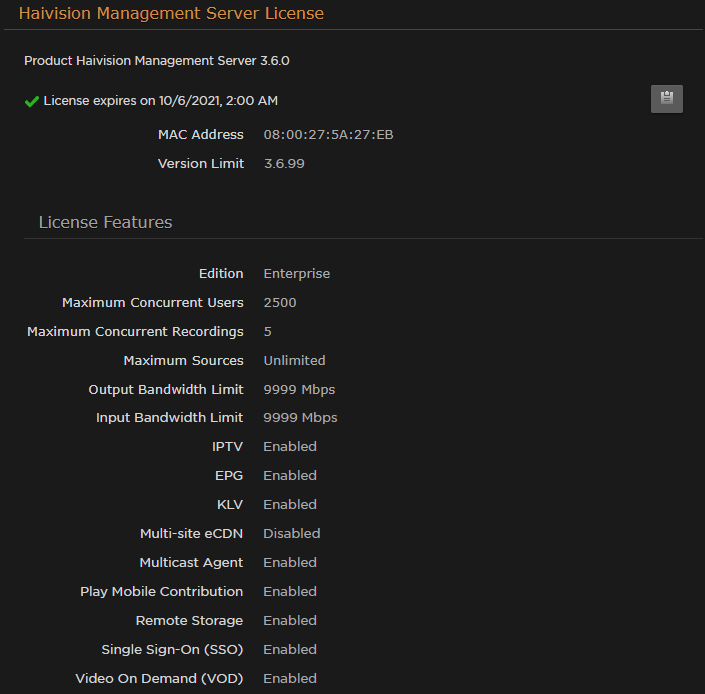Select the Enterprise edition value
The width and height of the screenshot is (705, 694).
coord(296,274)
